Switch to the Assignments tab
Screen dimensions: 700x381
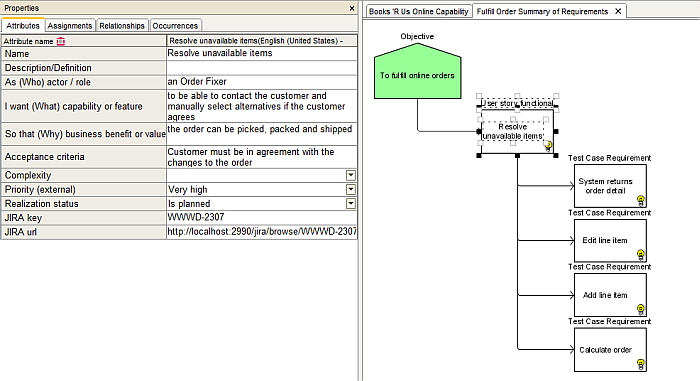(70, 25)
